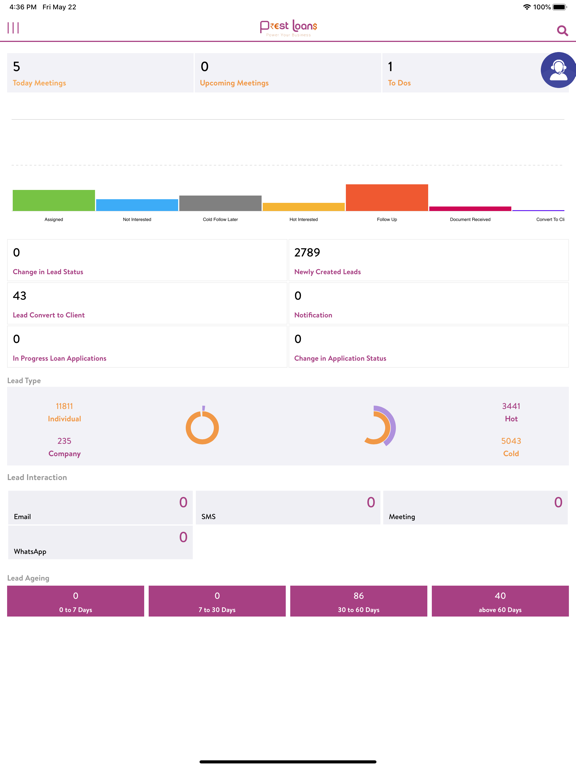Select the gray Cold Follow Later bar
Image resolution: width=576 pixels, height=768 pixels.
coord(220,203)
